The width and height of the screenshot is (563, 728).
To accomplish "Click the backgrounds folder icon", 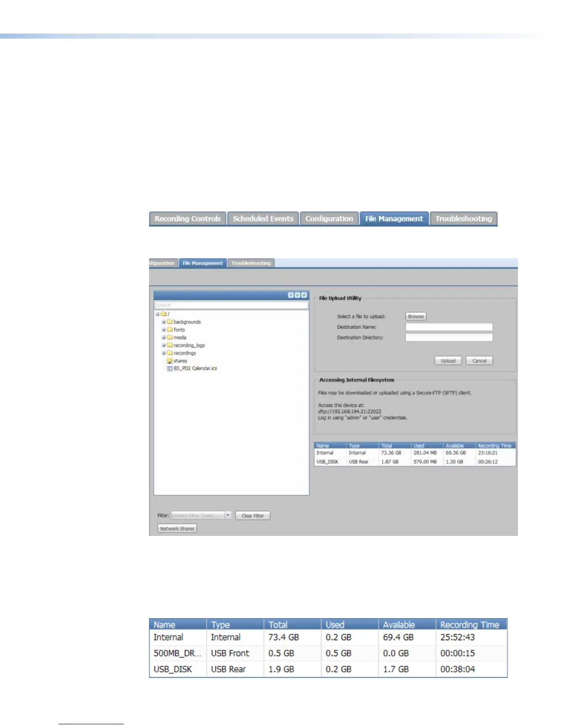I will coord(169,322).
